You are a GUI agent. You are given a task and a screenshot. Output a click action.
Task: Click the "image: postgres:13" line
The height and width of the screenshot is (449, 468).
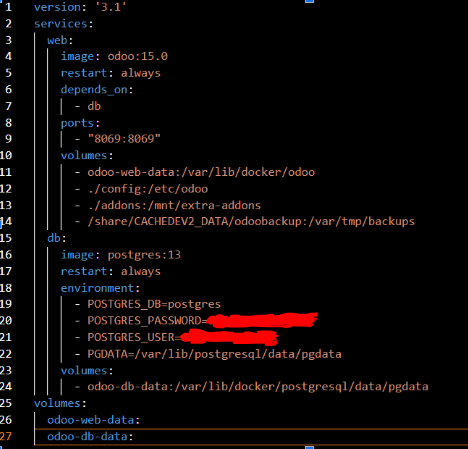121,255
